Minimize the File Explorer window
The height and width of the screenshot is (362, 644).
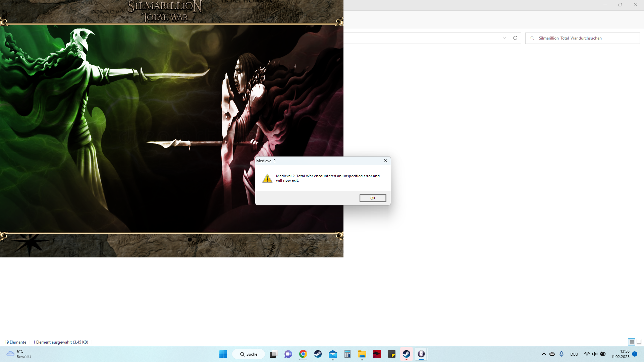tap(605, 5)
